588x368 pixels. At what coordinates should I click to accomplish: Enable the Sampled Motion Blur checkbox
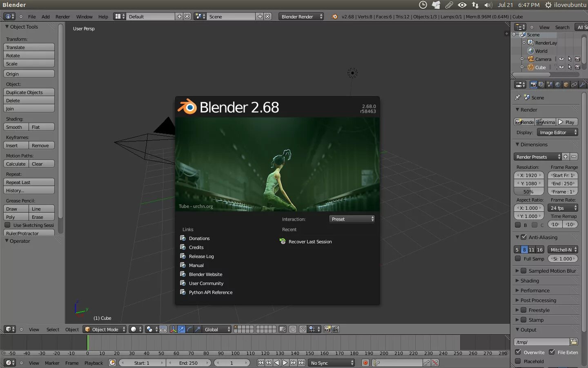(523, 271)
